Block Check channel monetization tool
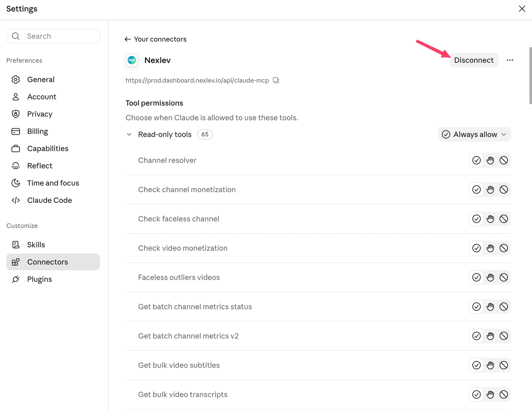The height and width of the screenshot is (413, 532). (x=504, y=189)
